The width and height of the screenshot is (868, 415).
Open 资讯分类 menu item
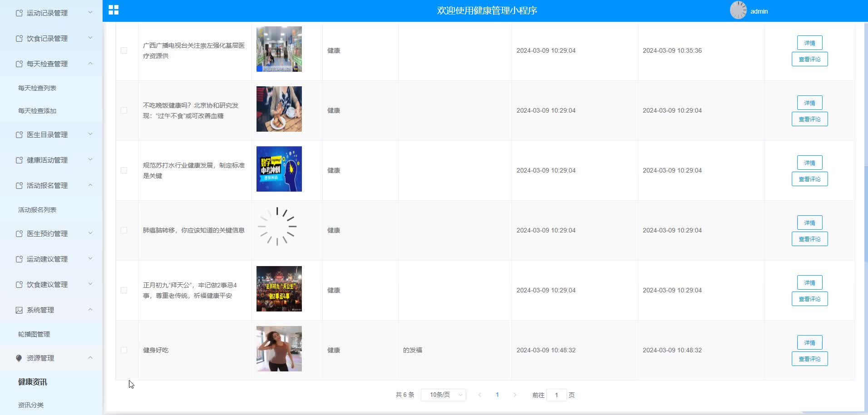coord(31,405)
